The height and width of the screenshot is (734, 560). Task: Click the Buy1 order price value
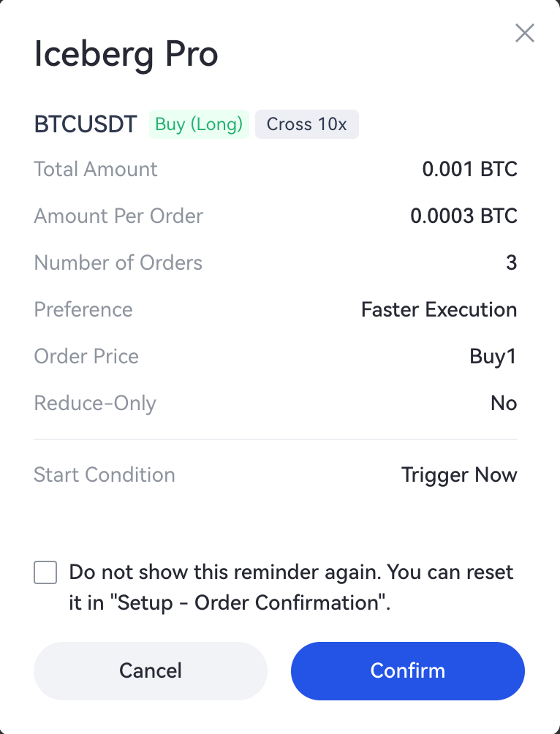click(x=493, y=356)
